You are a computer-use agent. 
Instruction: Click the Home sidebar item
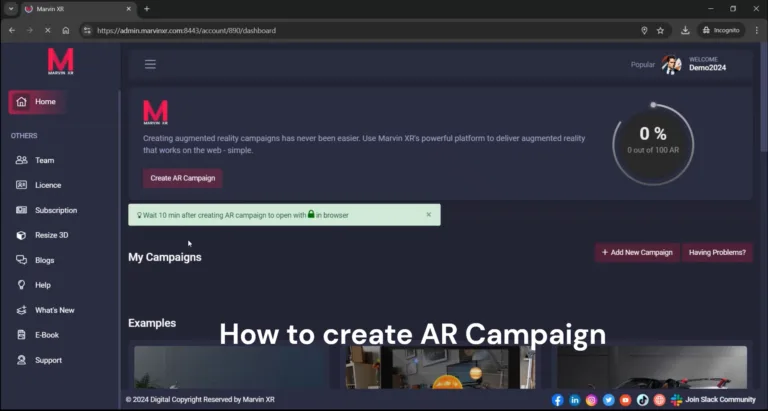point(36,102)
